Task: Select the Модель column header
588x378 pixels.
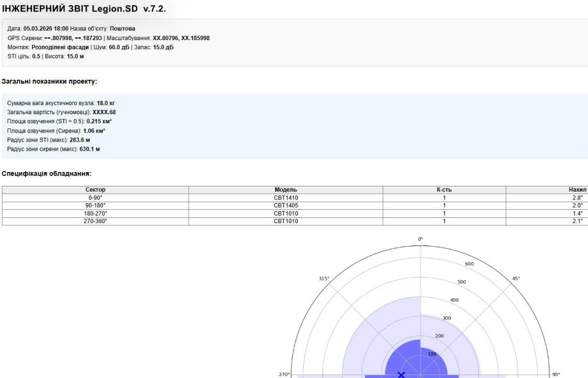Action: point(285,190)
